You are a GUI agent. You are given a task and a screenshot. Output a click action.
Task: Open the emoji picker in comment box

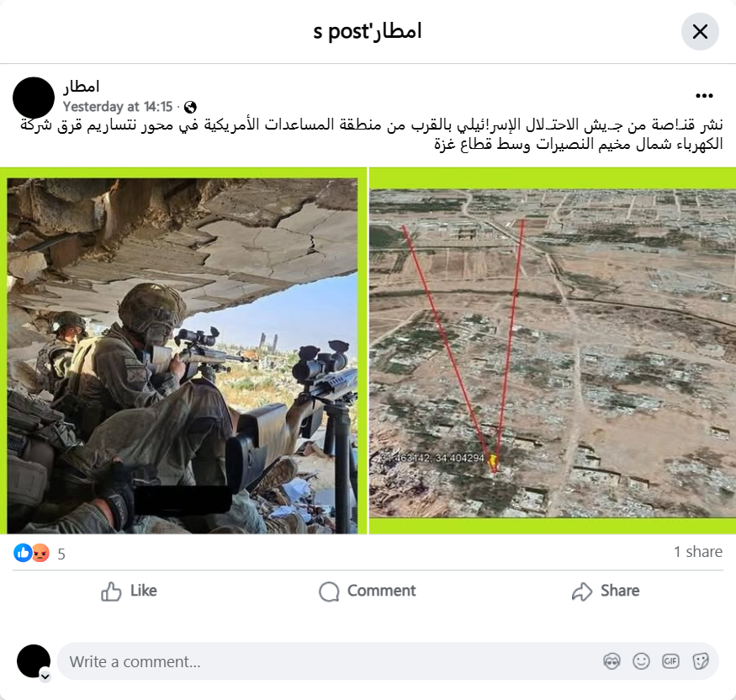(641, 661)
